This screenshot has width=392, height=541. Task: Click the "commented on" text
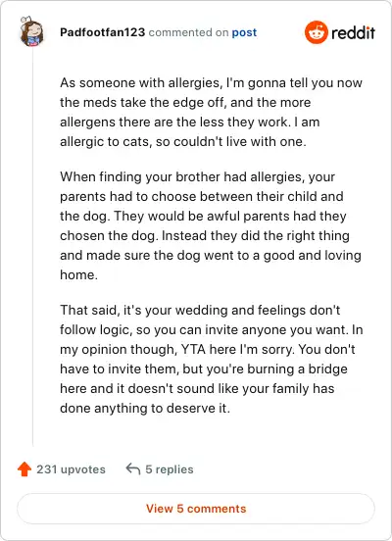(x=188, y=32)
